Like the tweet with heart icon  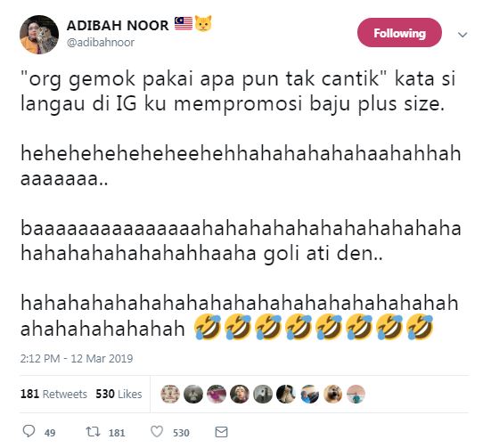157,432
